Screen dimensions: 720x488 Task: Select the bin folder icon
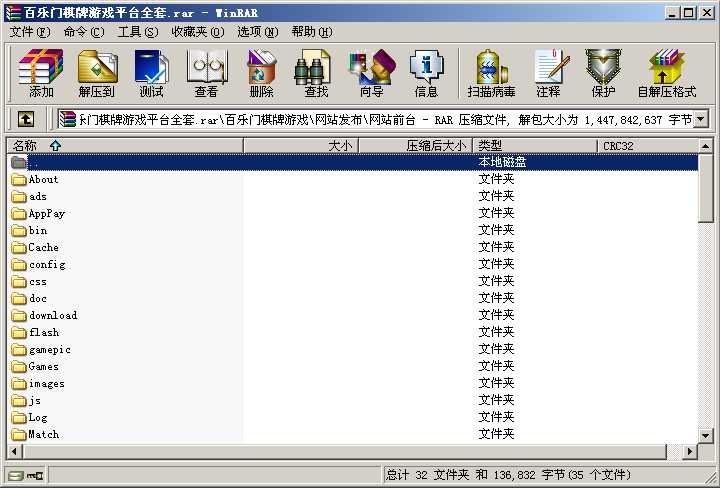point(19,230)
